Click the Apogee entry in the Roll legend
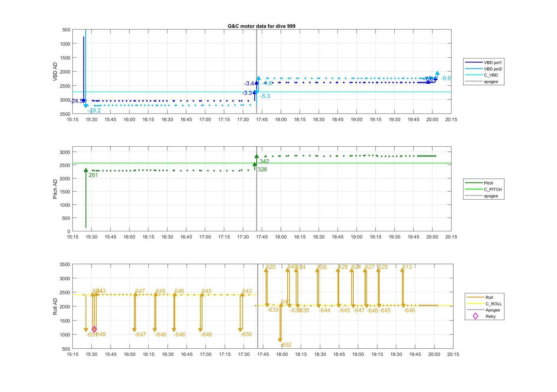The height and width of the screenshot is (392, 557). 483,310
